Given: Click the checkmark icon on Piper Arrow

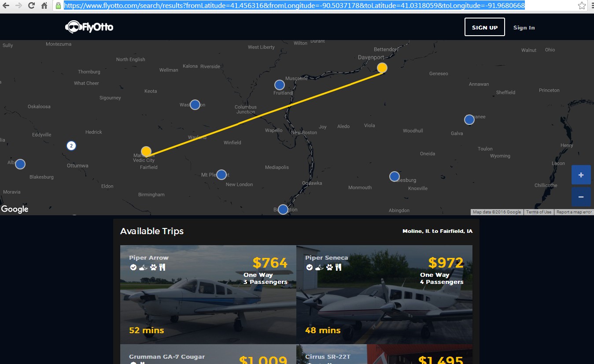Looking at the screenshot, I should coord(133,267).
